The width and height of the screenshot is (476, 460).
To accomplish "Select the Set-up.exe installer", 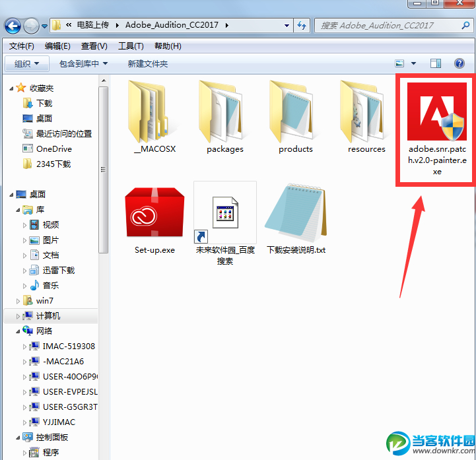I will (154, 220).
